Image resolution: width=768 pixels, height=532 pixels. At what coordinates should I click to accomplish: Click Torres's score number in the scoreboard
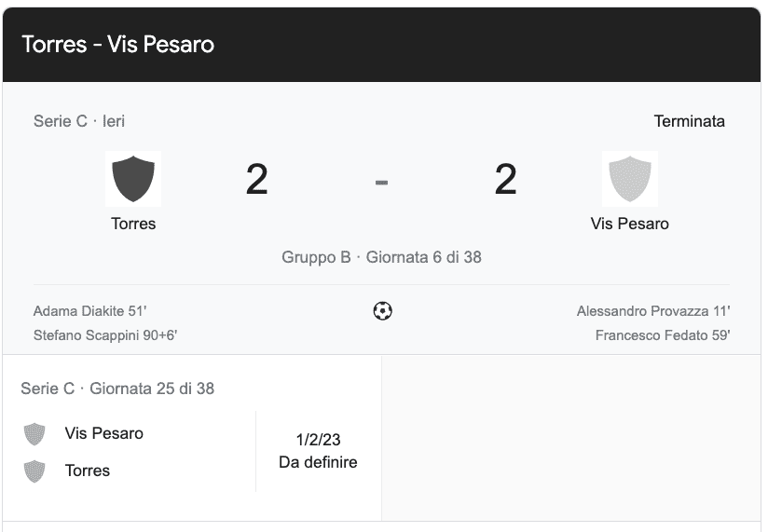[x=256, y=180]
